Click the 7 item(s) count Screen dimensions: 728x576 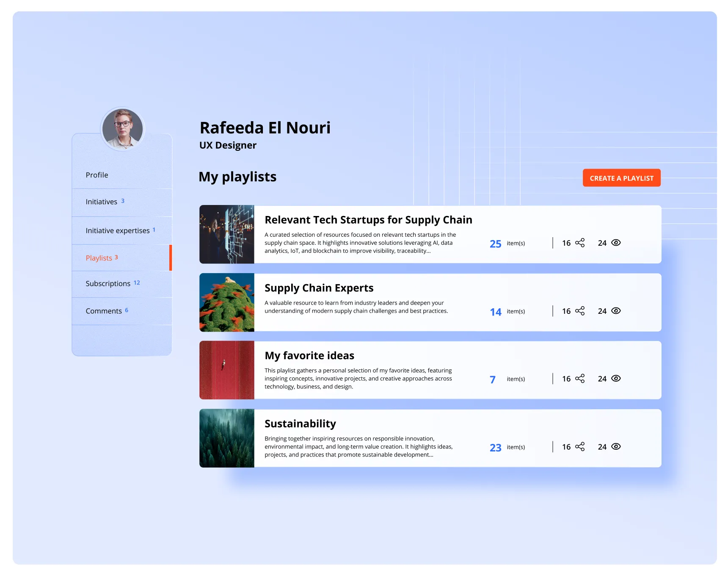(x=507, y=379)
